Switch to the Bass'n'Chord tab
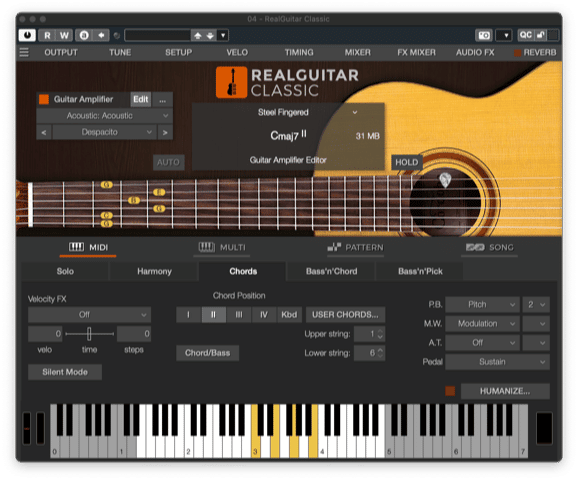The height and width of the screenshot is (480, 578). (x=331, y=271)
